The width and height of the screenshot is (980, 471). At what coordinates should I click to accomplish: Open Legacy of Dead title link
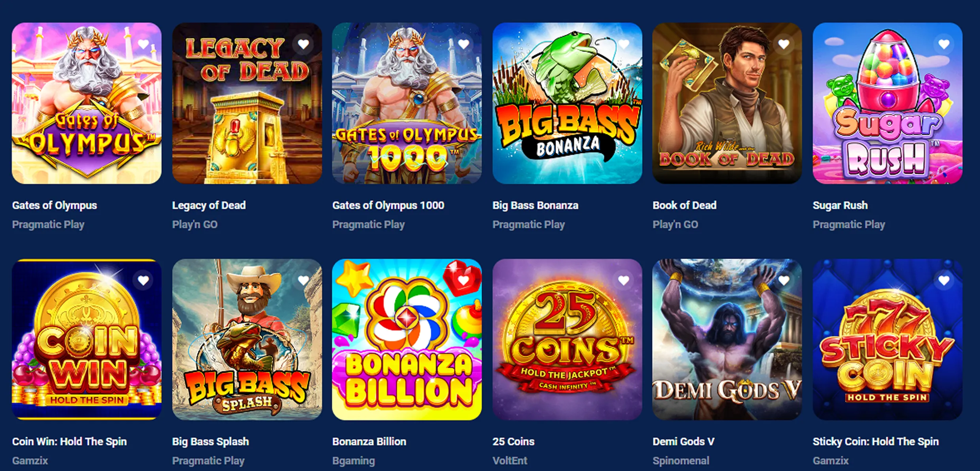coord(209,205)
